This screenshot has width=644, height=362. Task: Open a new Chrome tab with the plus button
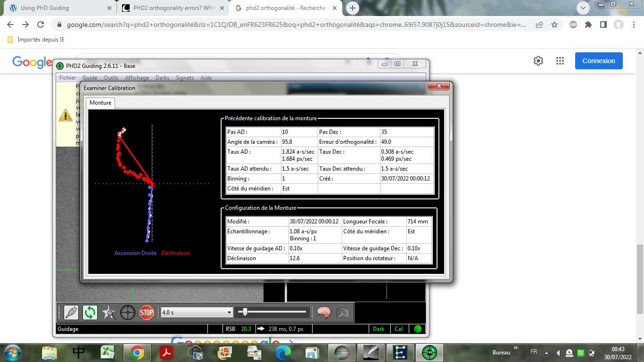(x=352, y=8)
